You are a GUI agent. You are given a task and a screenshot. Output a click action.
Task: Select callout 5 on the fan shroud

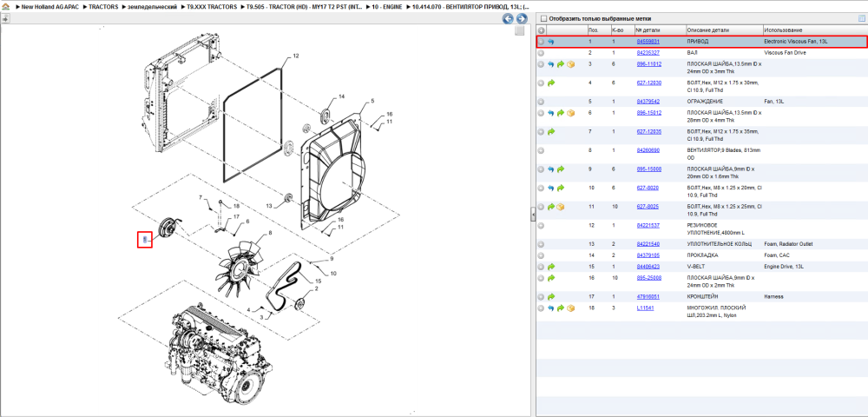tap(372, 101)
